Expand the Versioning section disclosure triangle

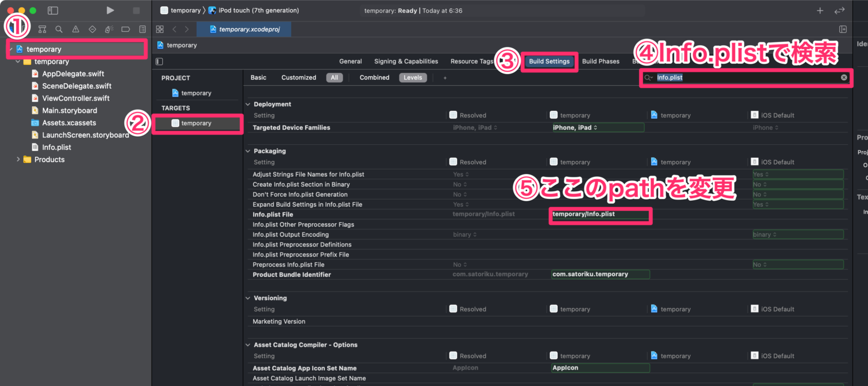[x=248, y=298]
